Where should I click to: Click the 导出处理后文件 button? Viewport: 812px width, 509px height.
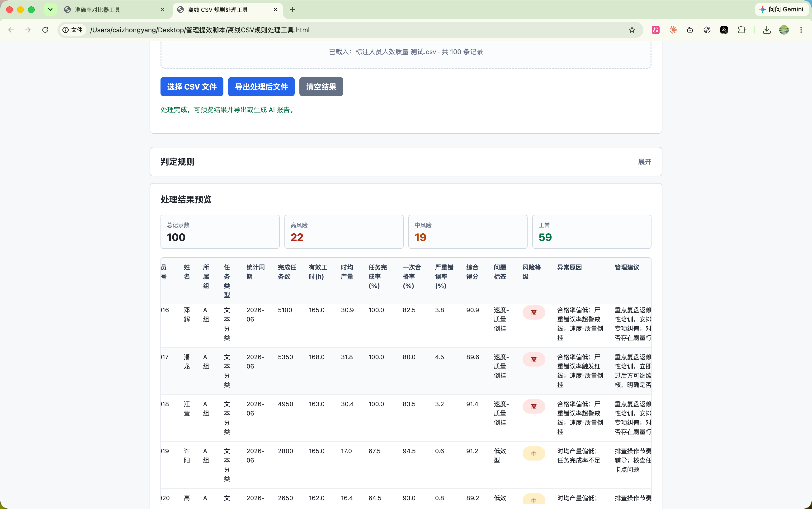coord(261,86)
